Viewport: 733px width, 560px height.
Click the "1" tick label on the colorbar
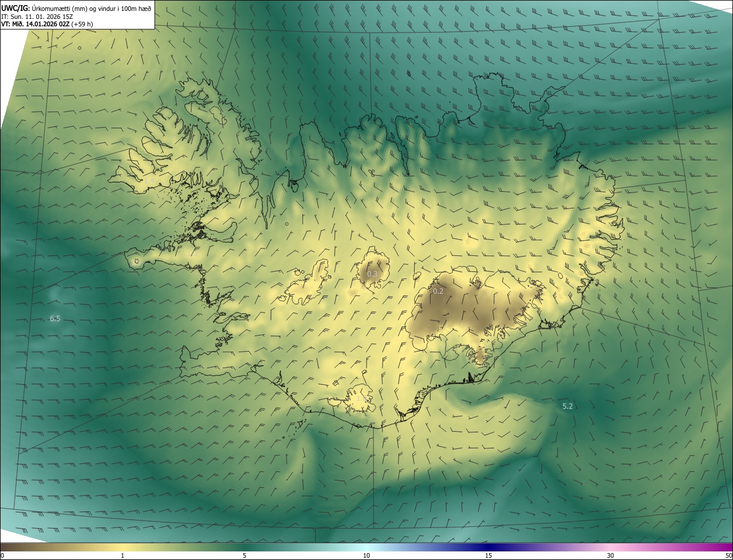point(123,555)
